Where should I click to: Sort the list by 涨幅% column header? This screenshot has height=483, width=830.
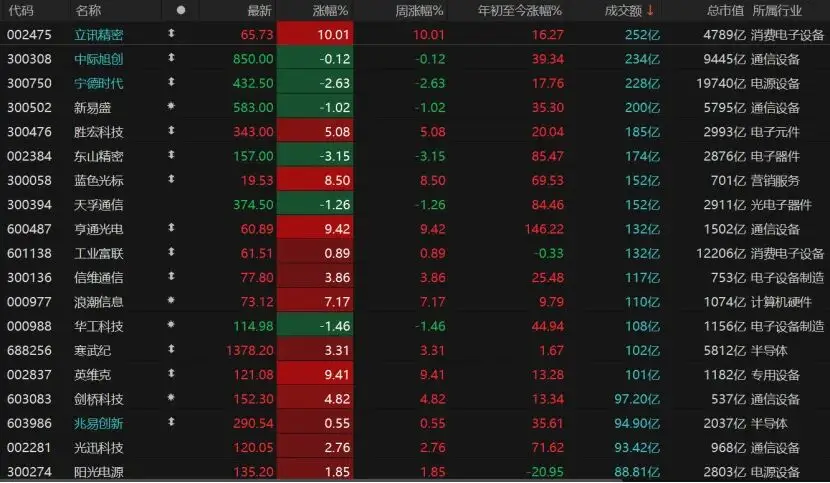(x=330, y=10)
